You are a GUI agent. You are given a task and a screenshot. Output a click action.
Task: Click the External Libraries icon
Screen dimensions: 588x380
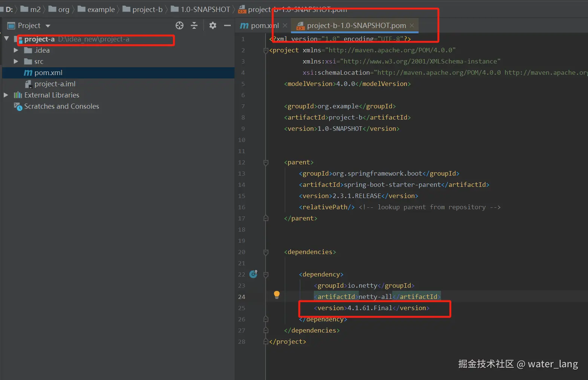click(x=18, y=95)
